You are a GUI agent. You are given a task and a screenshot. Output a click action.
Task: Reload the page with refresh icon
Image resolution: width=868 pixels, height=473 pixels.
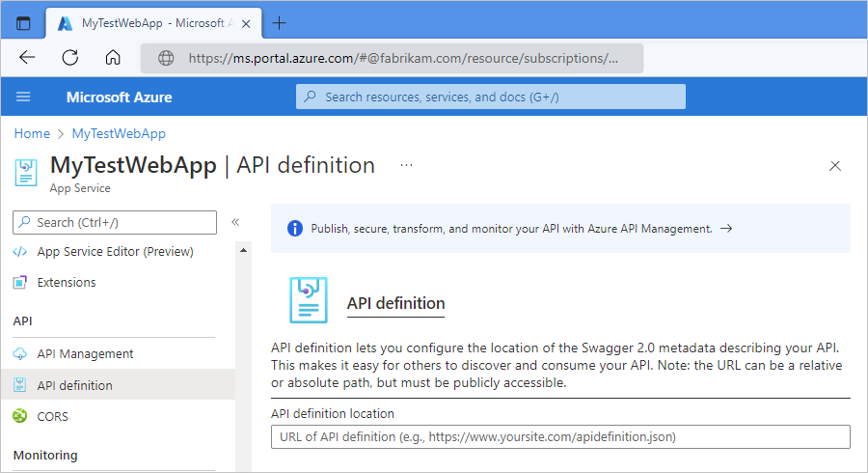click(70, 57)
